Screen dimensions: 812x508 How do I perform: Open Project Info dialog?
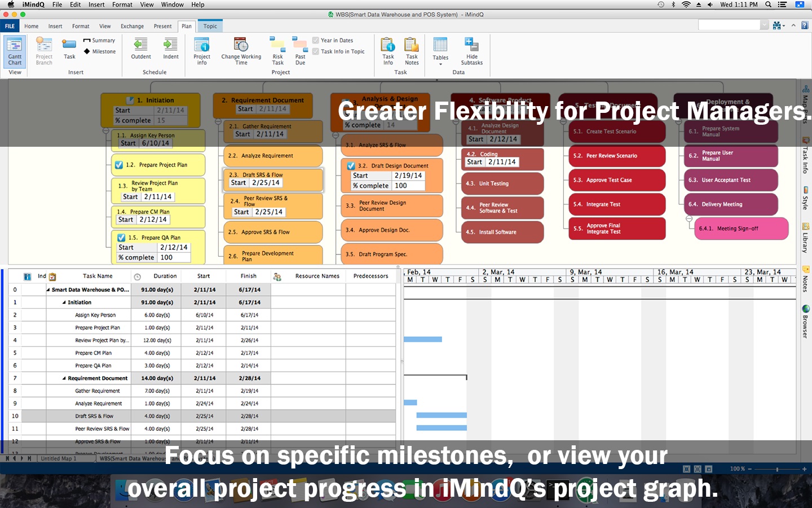[x=202, y=51]
